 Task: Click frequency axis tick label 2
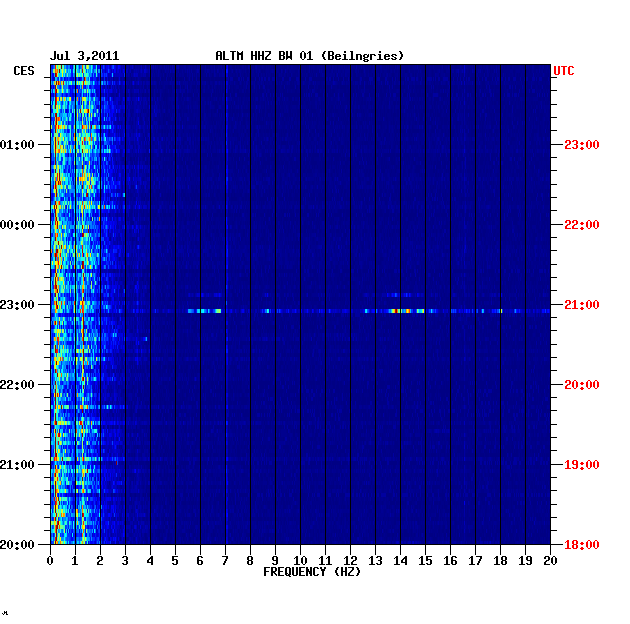(100, 561)
